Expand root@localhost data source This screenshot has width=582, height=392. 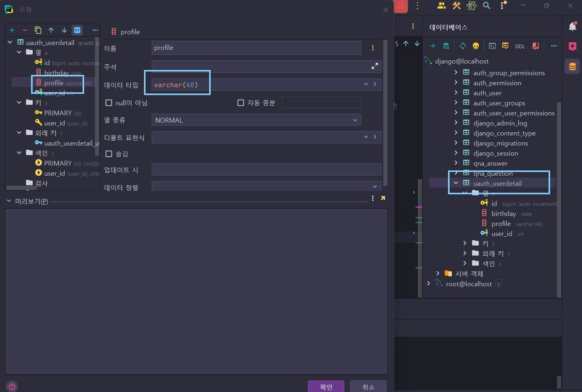click(429, 283)
